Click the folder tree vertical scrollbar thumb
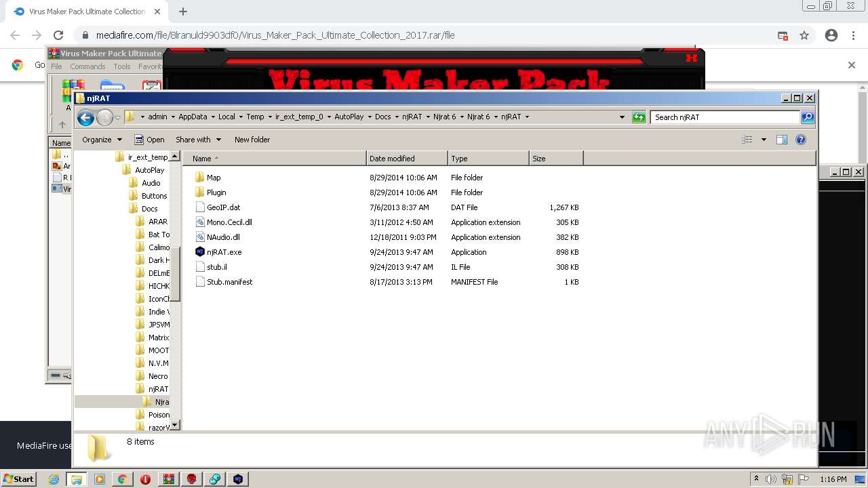This screenshot has height=488, width=868. click(x=175, y=273)
